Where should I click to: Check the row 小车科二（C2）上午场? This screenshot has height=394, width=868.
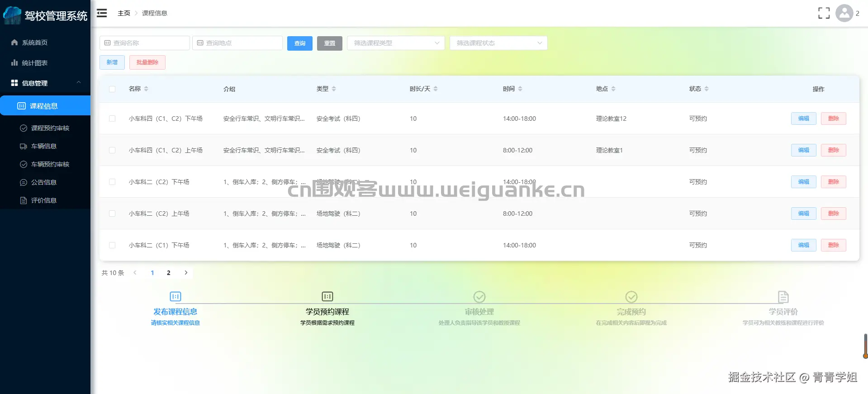point(112,214)
